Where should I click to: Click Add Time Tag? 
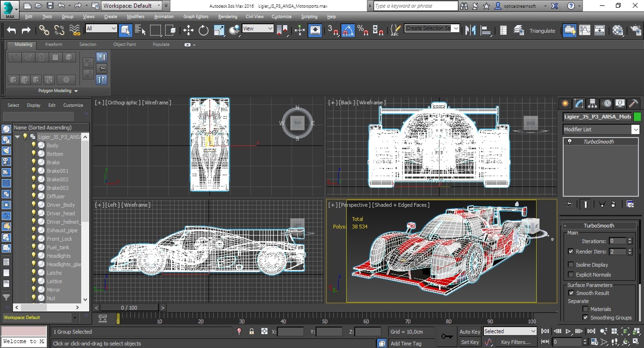click(406, 343)
